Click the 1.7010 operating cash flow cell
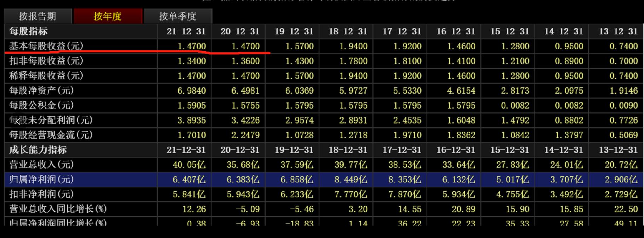Screen dimensions: 644x238 click(x=192, y=135)
